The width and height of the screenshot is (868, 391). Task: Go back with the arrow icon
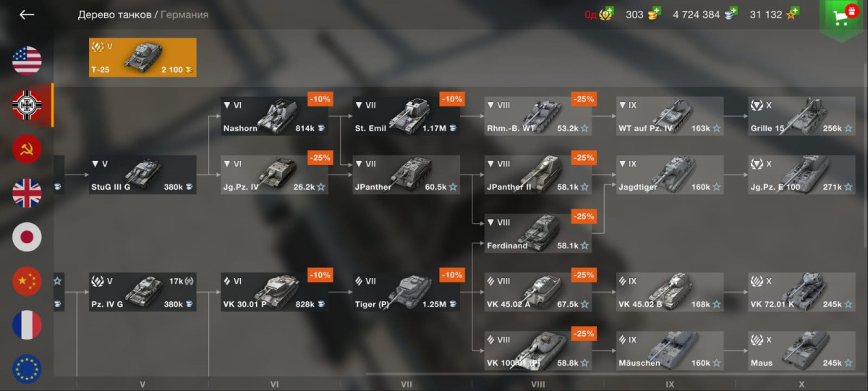tap(27, 14)
